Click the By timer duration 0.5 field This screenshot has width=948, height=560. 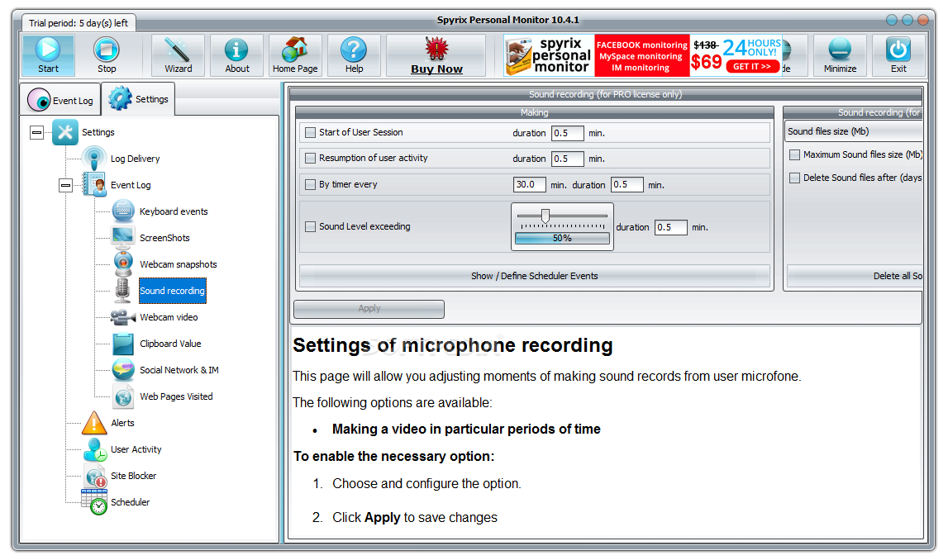[627, 185]
